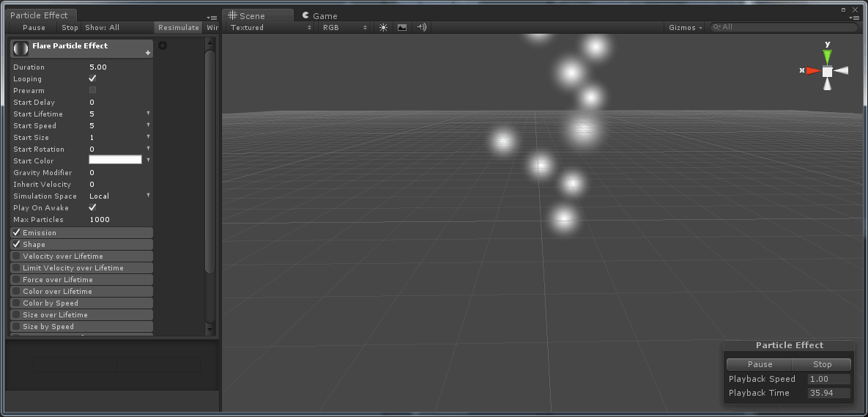Screen dimensions: 868x417
Task: Switch to the Scene tab
Action: click(258, 15)
